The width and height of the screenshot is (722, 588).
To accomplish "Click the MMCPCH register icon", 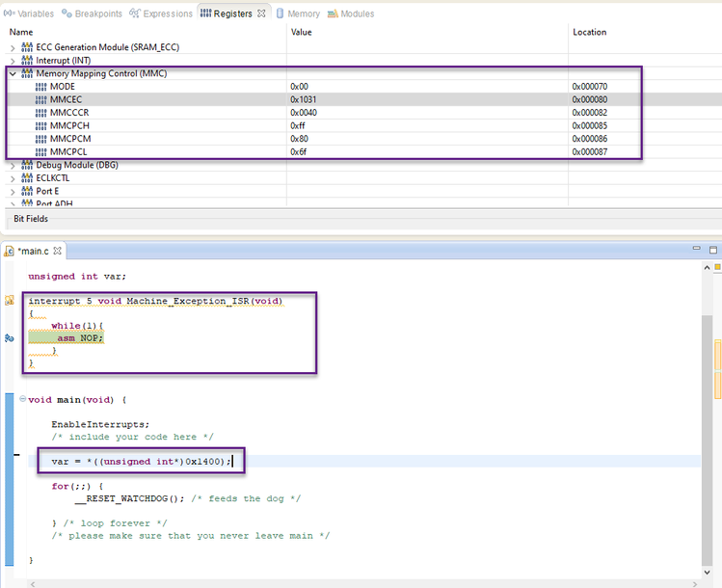I will pyautogui.click(x=41, y=125).
